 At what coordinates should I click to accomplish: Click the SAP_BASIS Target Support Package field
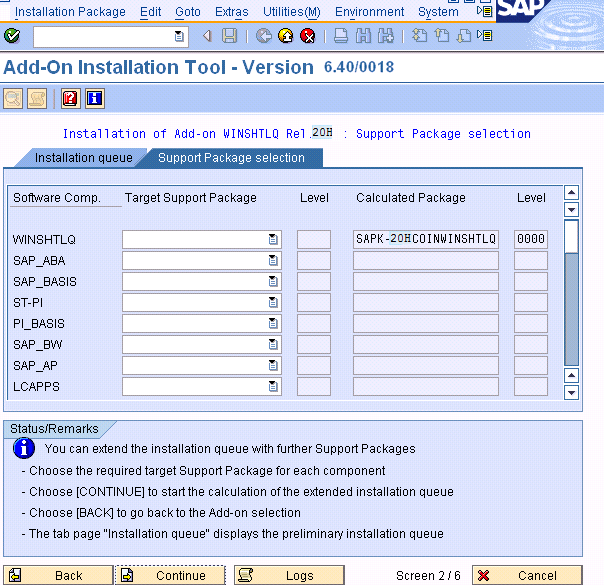[x=202, y=281]
